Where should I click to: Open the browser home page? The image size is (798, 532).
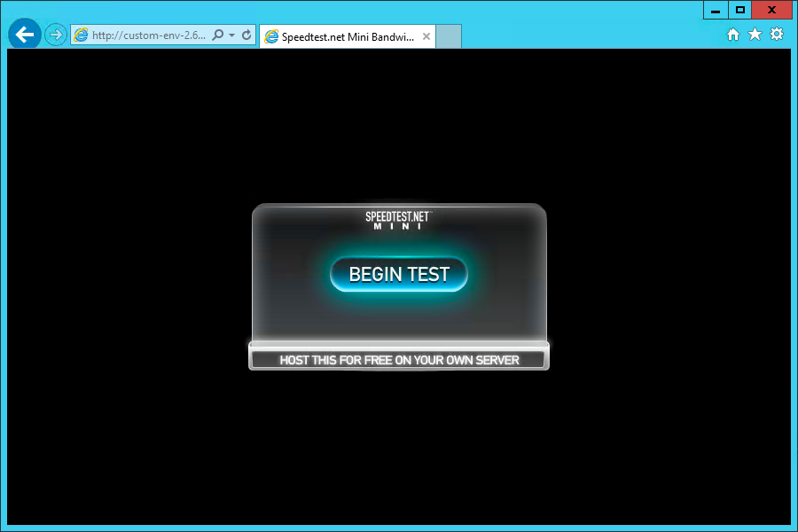pyautogui.click(x=733, y=34)
